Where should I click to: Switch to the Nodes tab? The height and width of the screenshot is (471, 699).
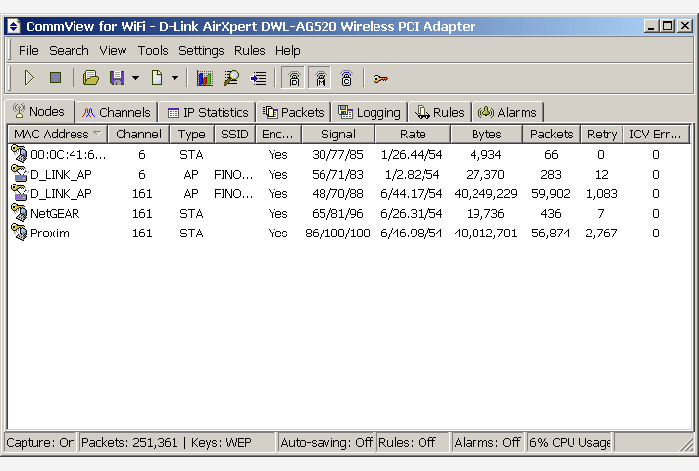pos(39,111)
